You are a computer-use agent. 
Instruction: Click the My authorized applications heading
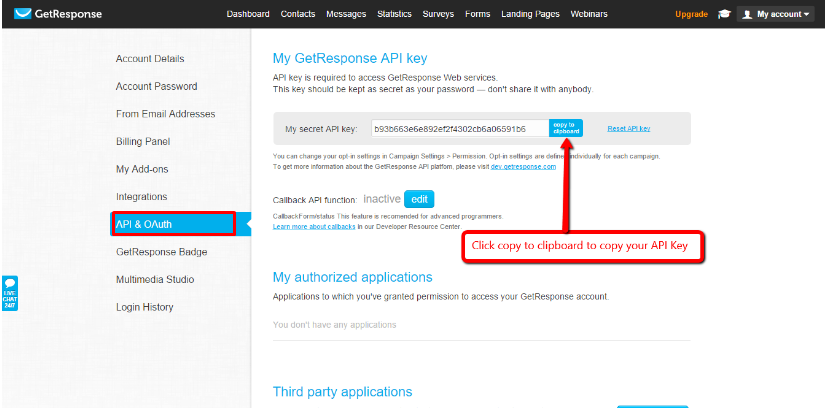(352, 277)
